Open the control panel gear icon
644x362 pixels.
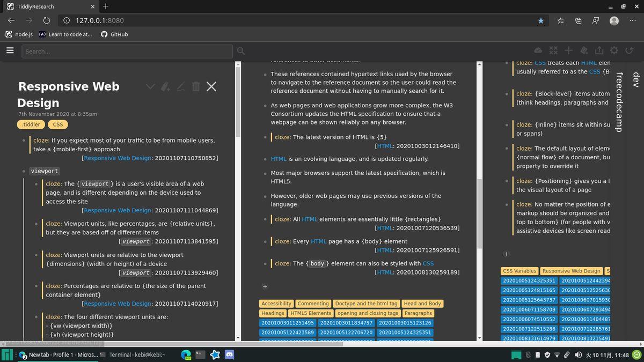(x=614, y=50)
